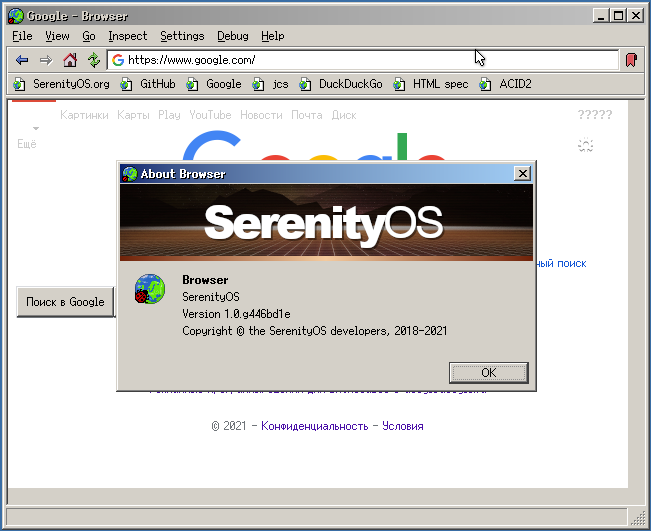Open the GitHub bookmark
The image size is (651, 531).
[x=157, y=84]
